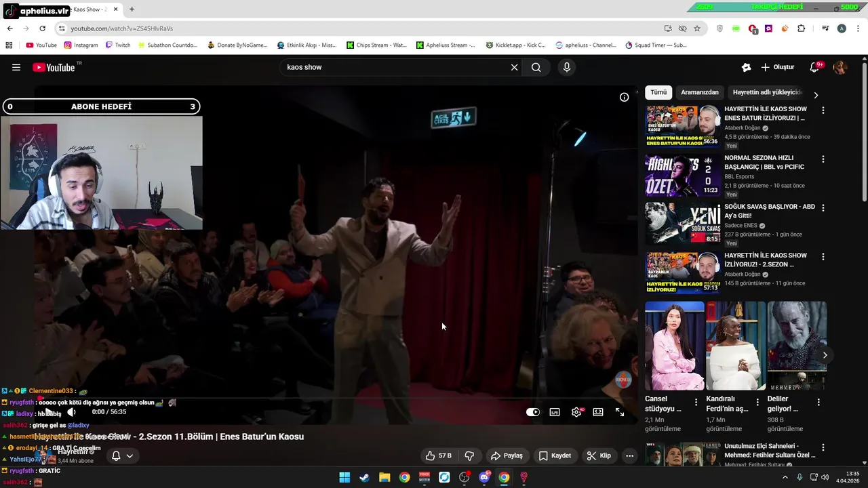
Task: Reload the page
Action: point(42,28)
